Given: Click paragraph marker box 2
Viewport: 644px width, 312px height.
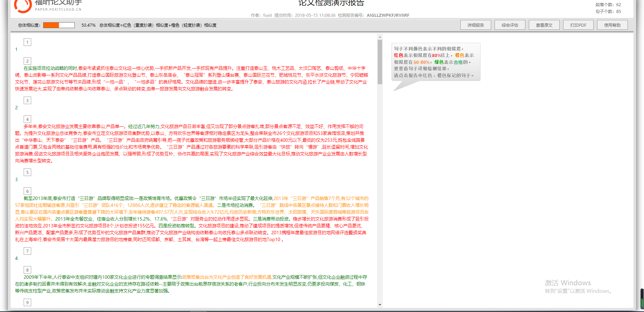Looking at the screenshot, I should (27, 61).
